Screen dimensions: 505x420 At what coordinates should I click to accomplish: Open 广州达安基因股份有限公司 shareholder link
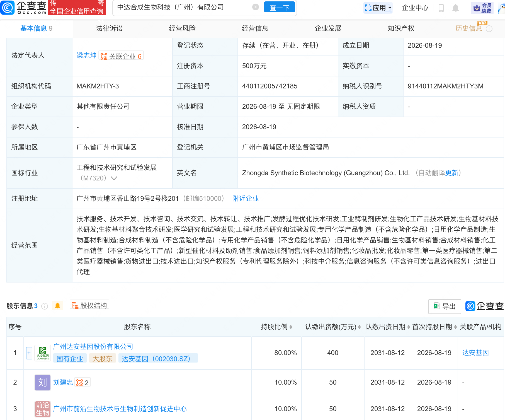[93, 347]
